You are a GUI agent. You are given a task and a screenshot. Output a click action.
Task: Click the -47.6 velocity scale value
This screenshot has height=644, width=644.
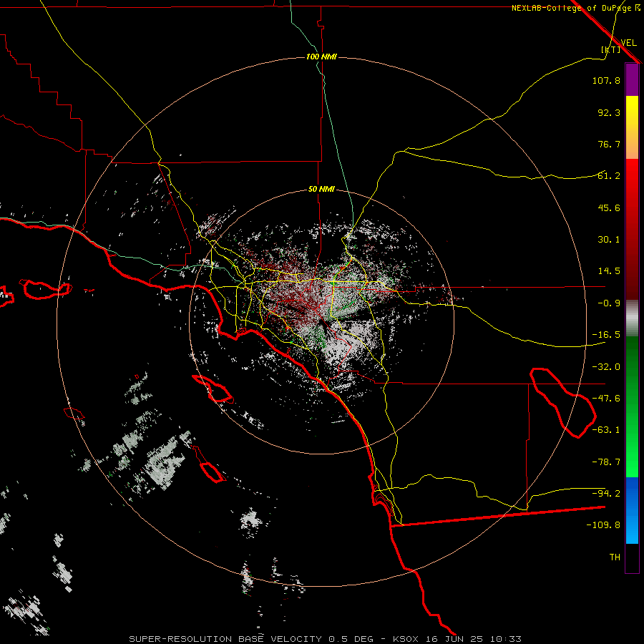606,399
